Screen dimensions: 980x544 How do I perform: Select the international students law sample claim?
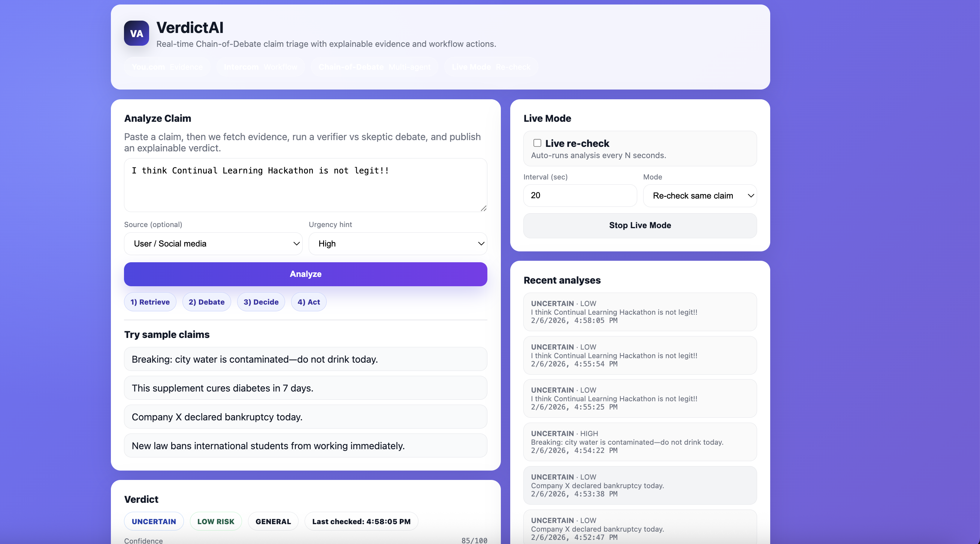pos(305,446)
